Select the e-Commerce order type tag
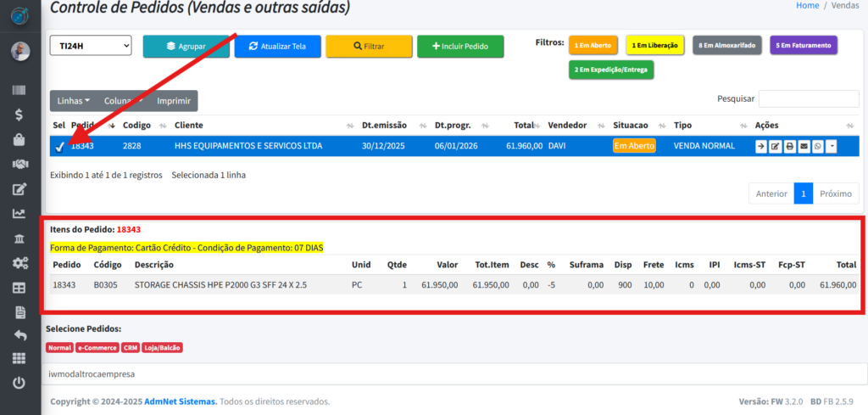 [97, 348]
